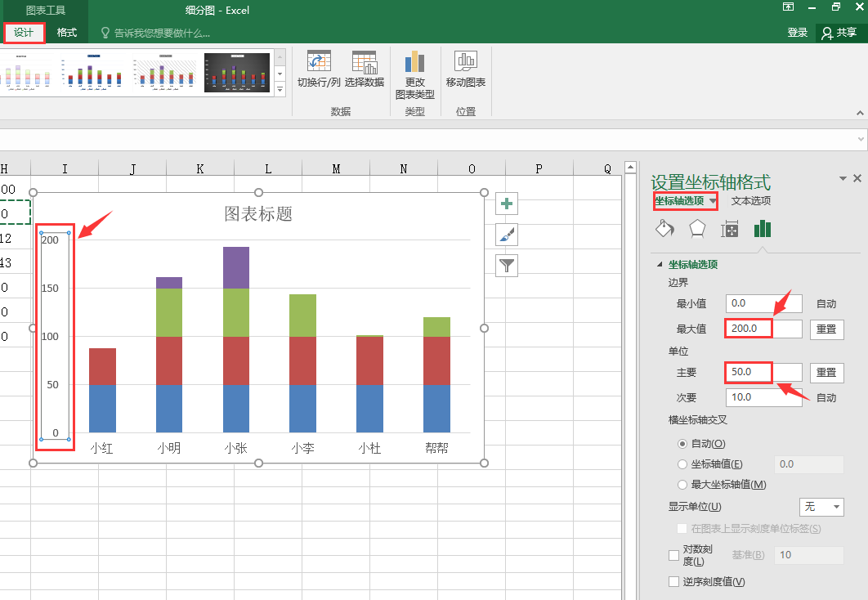Select the Automatic (自动) axis crossing radio
The height and width of the screenshot is (600, 868).
coord(682,444)
